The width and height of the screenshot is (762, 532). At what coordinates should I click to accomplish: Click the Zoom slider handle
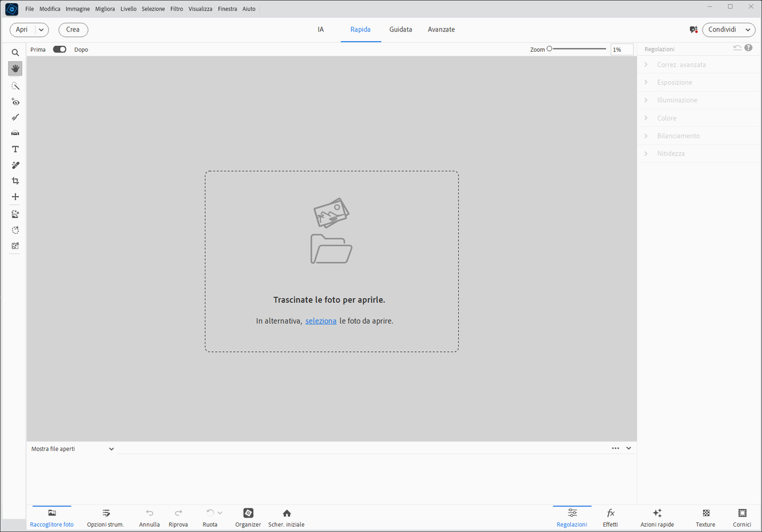(x=549, y=49)
